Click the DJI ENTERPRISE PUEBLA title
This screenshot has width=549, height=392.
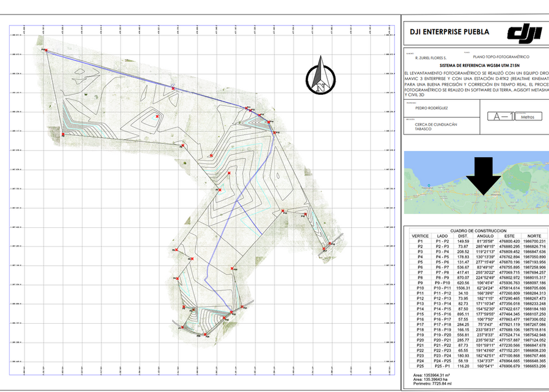pyautogui.click(x=450, y=32)
